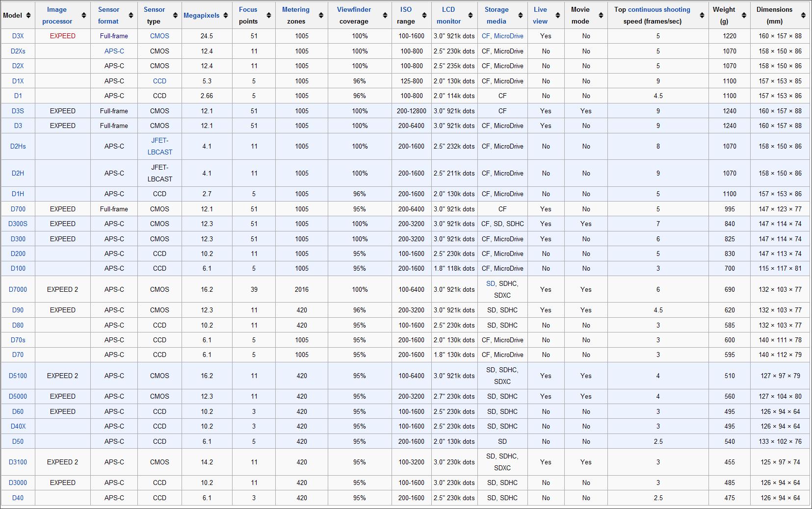Image resolution: width=812 pixels, height=509 pixels.
Task: Open the SD link in D7000 row
Action: (491, 283)
